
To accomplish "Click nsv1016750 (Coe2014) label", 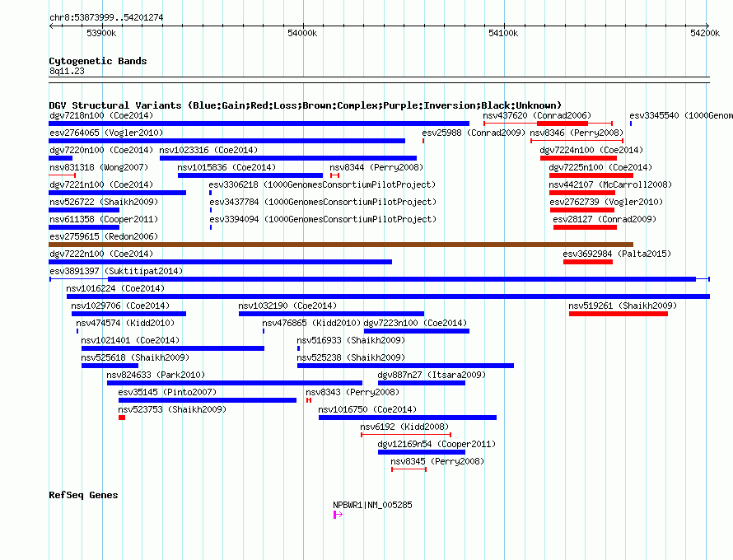I will point(367,409).
